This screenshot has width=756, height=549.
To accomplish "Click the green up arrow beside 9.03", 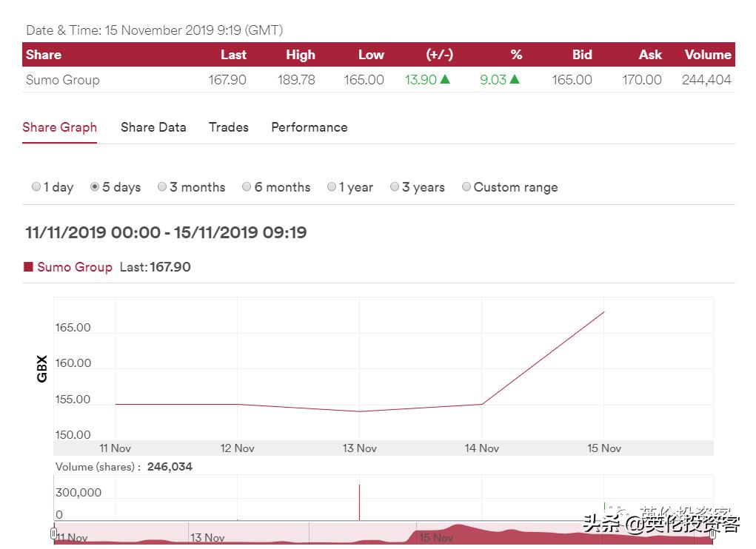I will coord(515,79).
